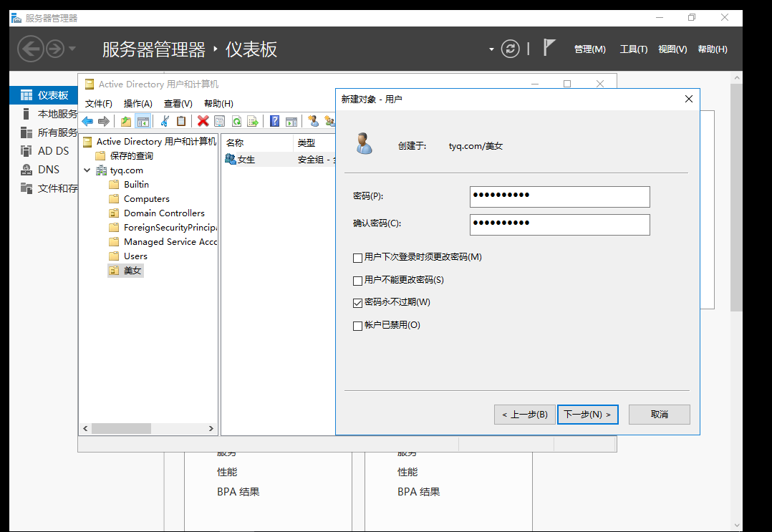772x532 pixels.
Task: Click tree scrollbar right arrow
Action: click(x=211, y=429)
